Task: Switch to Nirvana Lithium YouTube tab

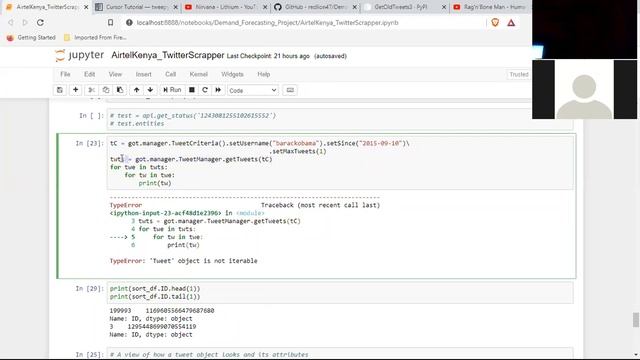Action: pyautogui.click(x=225, y=7)
